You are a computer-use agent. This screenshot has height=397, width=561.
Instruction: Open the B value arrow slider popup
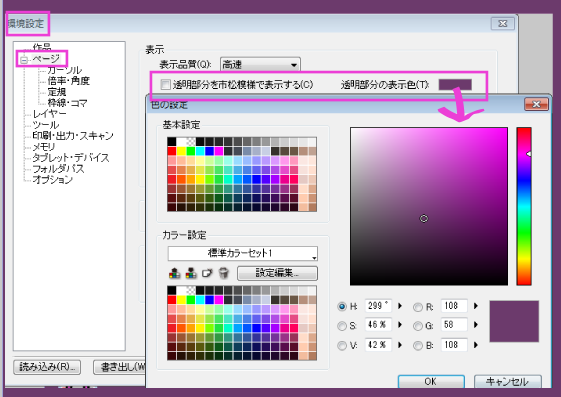pyautogui.click(x=476, y=345)
